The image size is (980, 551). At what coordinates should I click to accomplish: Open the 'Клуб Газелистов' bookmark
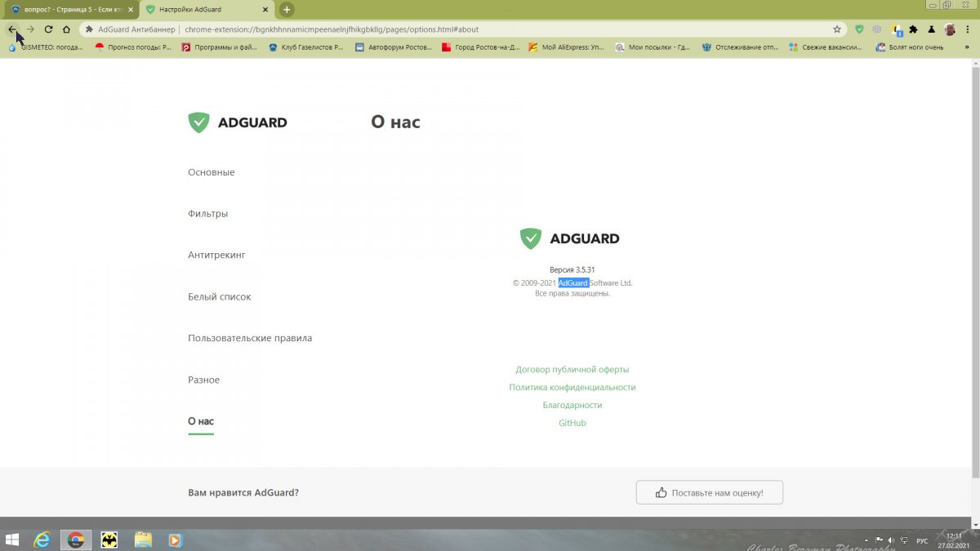[306, 47]
